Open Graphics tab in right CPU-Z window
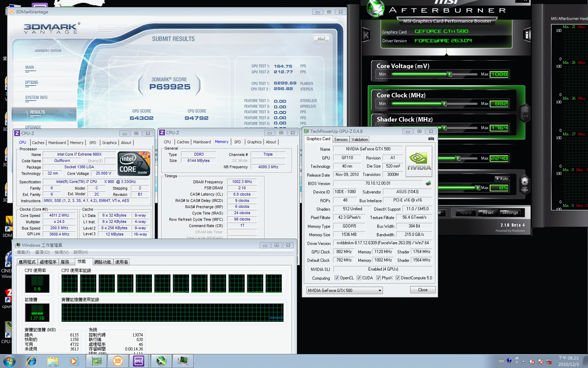The image size is (588, 368). (x=254, y=142)
